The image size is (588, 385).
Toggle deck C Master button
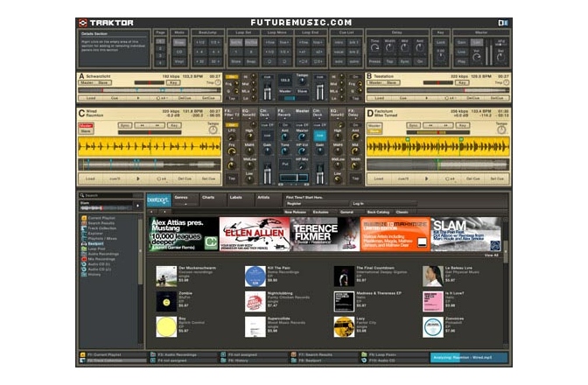[x=86, y=126]
